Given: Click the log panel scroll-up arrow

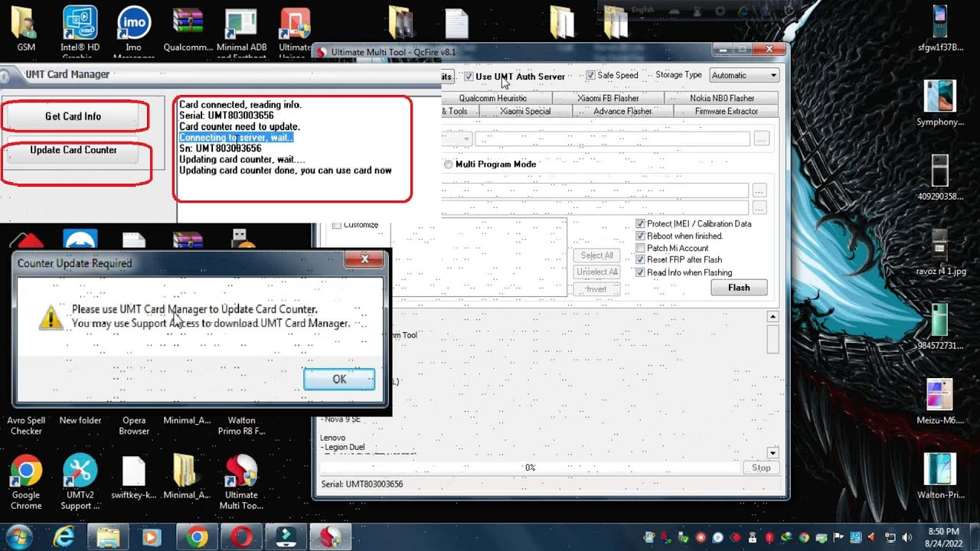Looking at the screenshot, I should point(773,317).
